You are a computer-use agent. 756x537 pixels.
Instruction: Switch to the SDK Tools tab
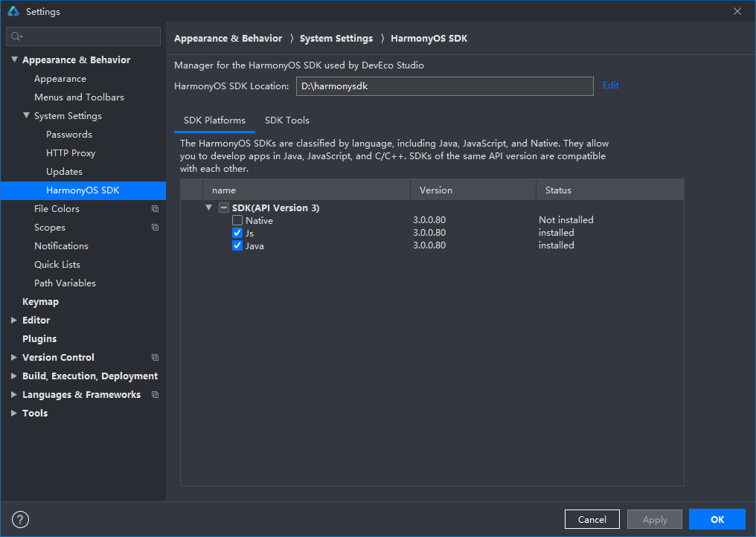point(287,120)
